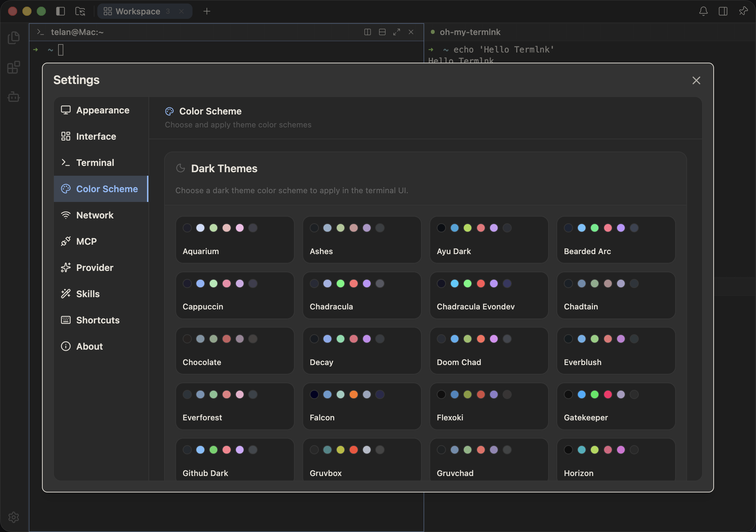Screen dimensions: 756x532
Task: Open the Shortcuts settings section
Action: click(101, 320)
